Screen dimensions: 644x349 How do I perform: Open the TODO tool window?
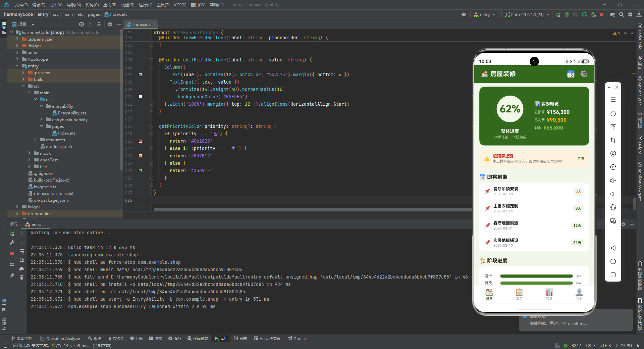(x=115, y=338)
